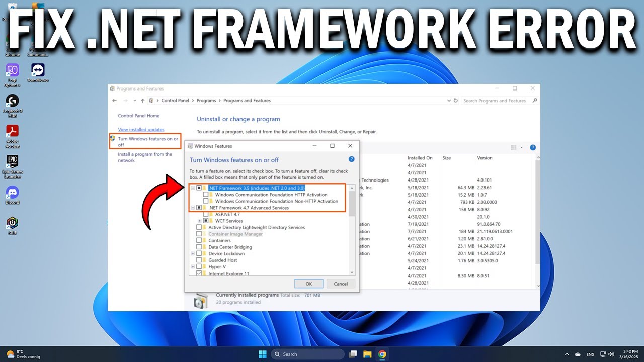The height and width of the screenshot is (362, 644).
Task: Open File Explorer from the taskbar
Action: 367,354
